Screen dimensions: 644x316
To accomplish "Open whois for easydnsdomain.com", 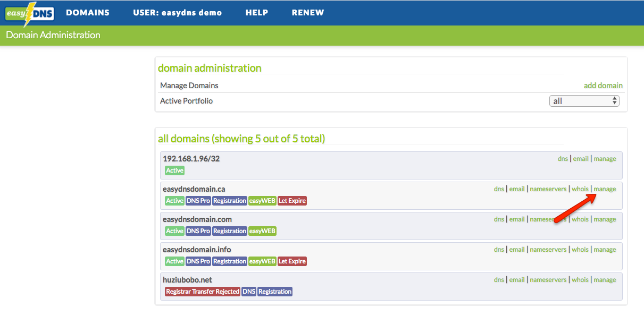I will coord(580,219).
